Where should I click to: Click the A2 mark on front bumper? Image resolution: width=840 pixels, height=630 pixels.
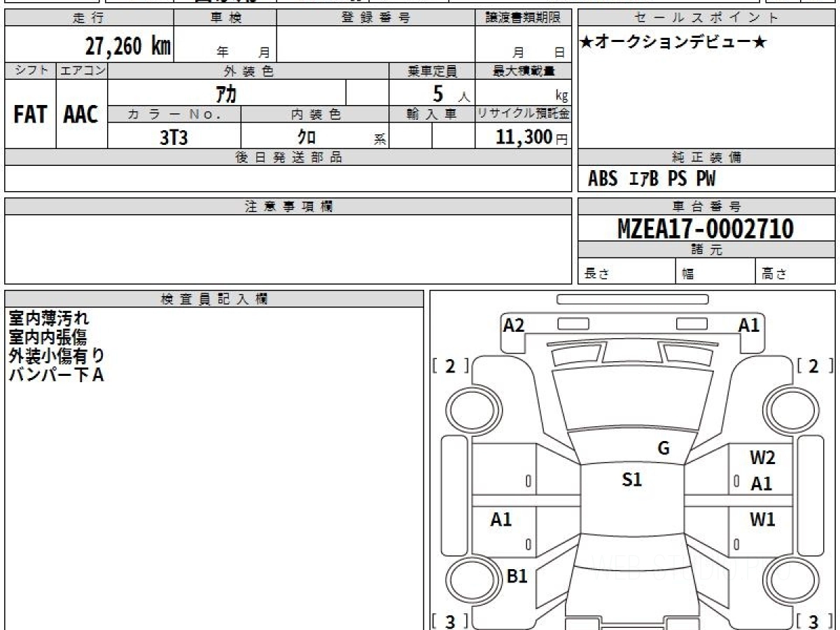click(x=514, y=325)
